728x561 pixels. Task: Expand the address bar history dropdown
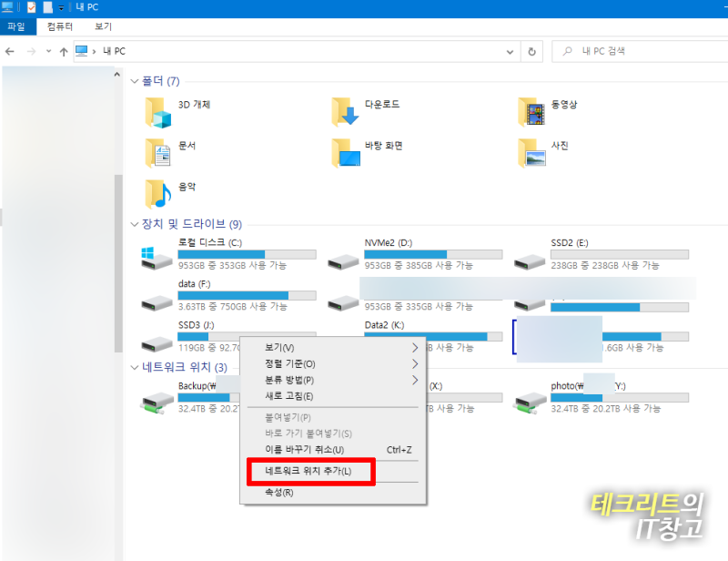point(510,52)
